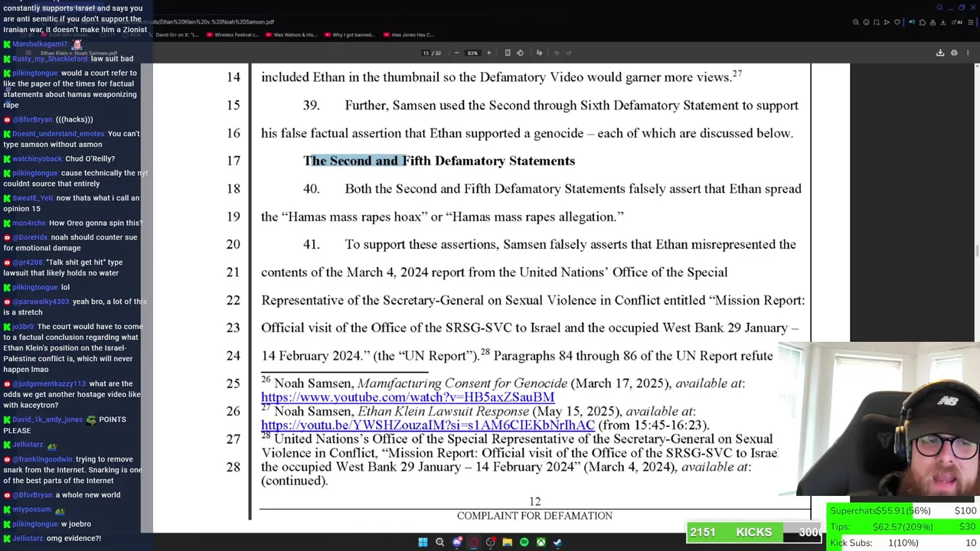
Task: Open 'Why I got banned...' bookmark
Action: [x=348, y=34]
